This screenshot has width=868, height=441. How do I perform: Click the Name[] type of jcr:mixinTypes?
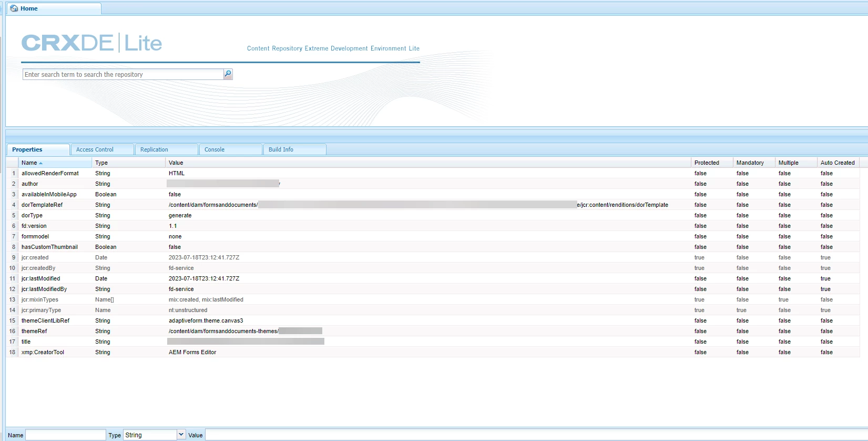104,299
